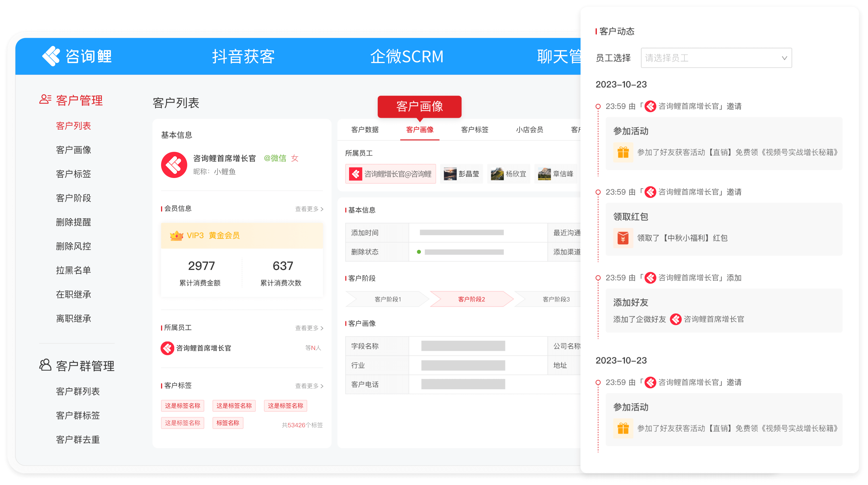Switch to the 小店会员 tab
The image size is (868, 485).
coord(529,130)
